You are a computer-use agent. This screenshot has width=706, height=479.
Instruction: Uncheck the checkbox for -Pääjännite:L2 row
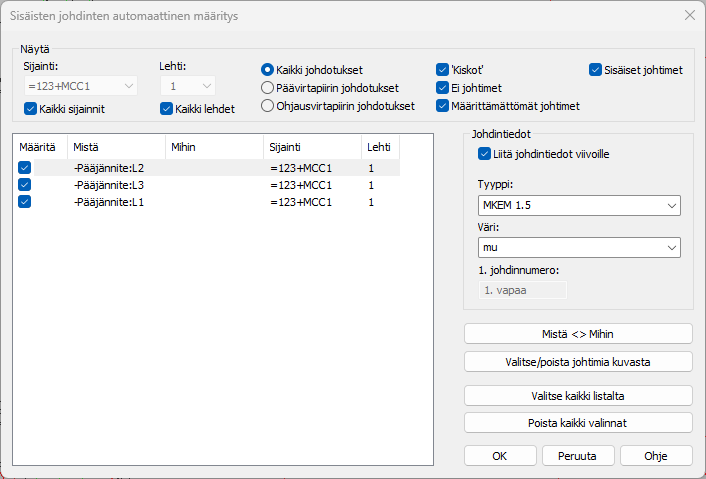pos(24,168)
